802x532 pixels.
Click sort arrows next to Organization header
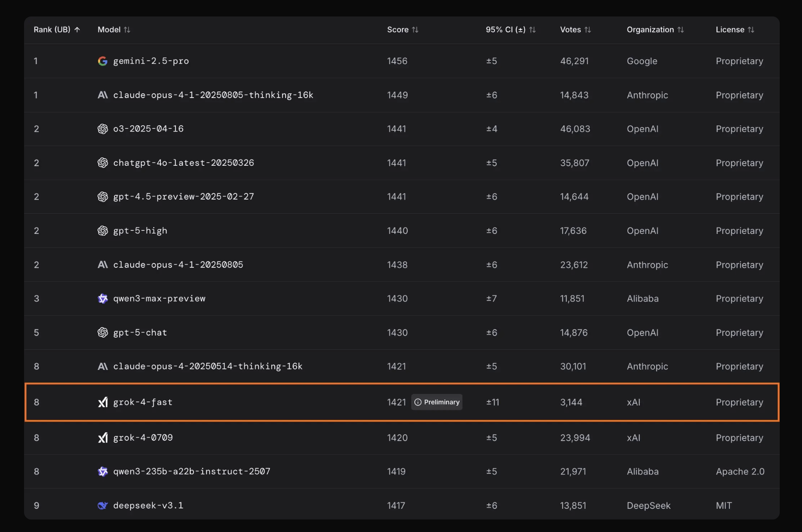680,29
